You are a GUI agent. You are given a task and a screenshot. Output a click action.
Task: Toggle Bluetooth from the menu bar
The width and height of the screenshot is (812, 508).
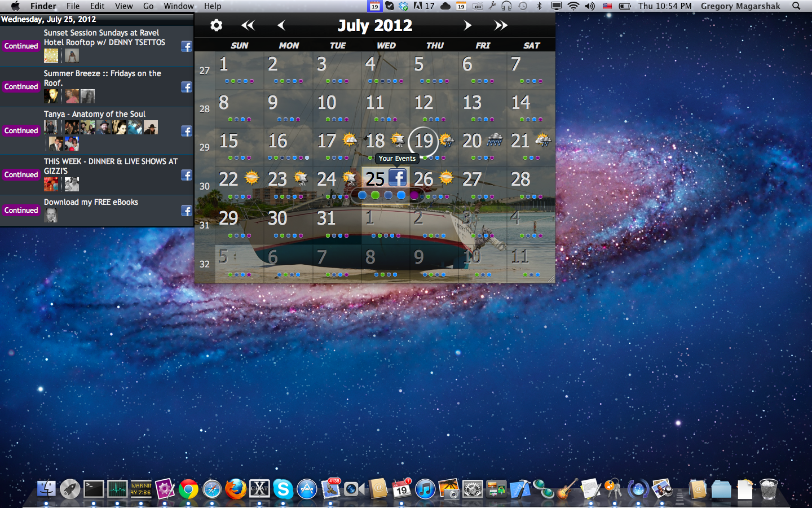(539, 6)
